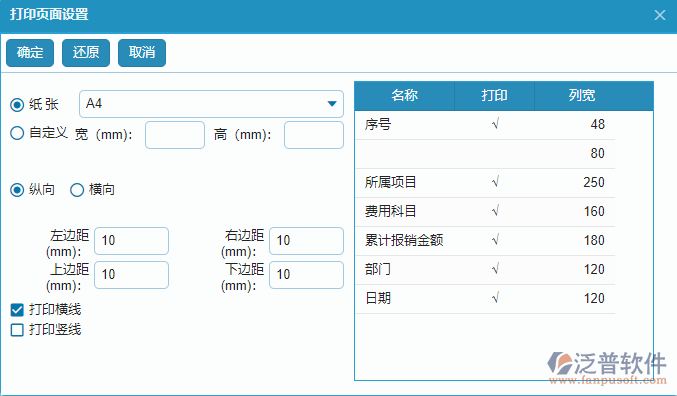Viewport: 677px width, 396px height.
Task: Click the 高 (mm) input field
Action: [314, 135]
